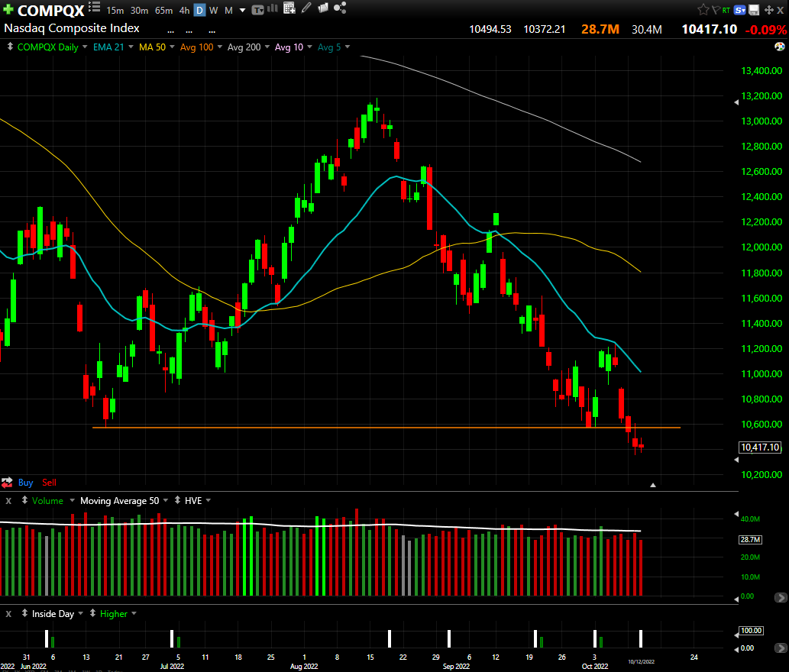
Task: Click the RT real-time data indicator
Action: pyautogui.click(x=726, y=10)
